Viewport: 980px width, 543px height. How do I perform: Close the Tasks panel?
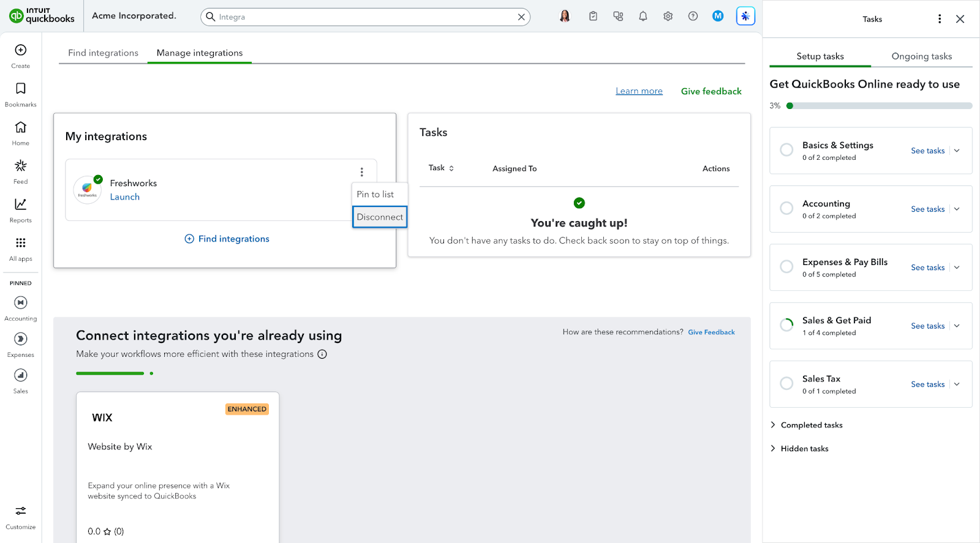960,19
